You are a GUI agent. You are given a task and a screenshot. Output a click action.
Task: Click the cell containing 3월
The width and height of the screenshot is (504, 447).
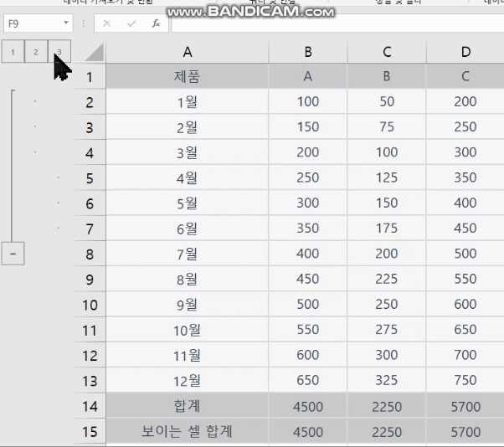188,152
